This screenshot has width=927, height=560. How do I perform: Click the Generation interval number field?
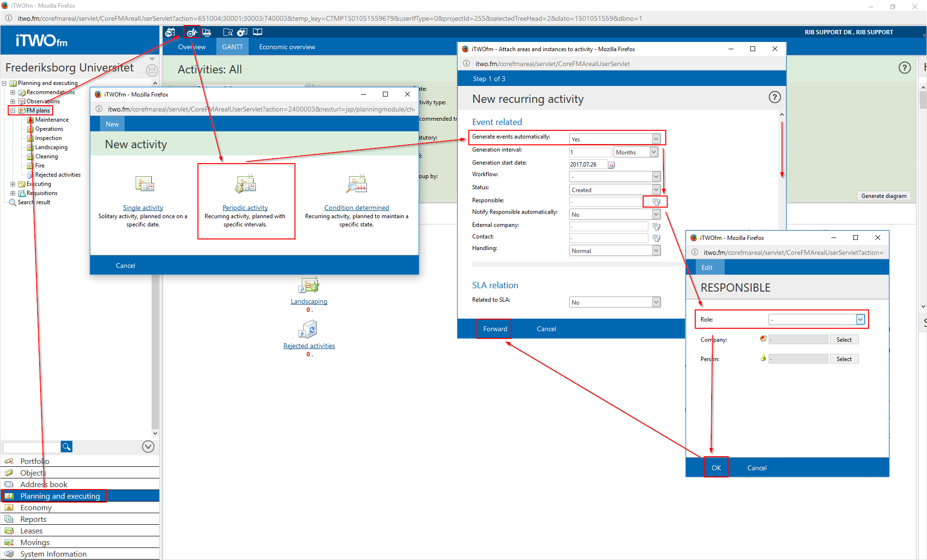coord(590,152)
